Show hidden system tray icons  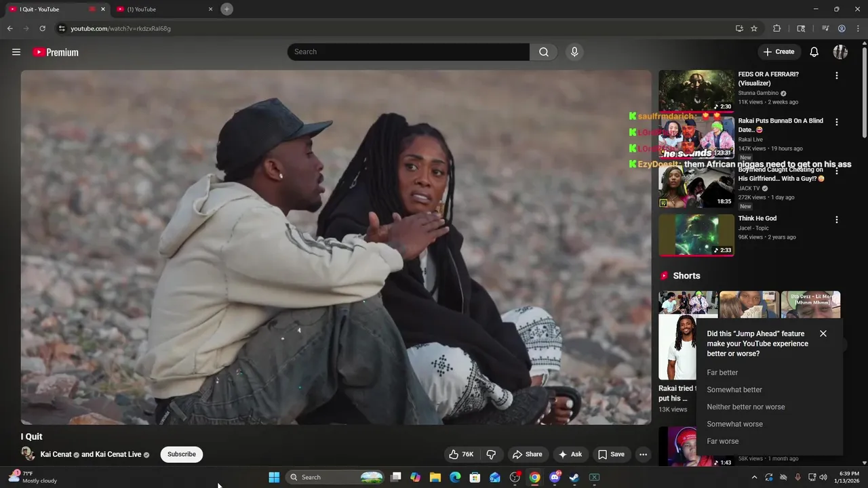tap(754, 477)
